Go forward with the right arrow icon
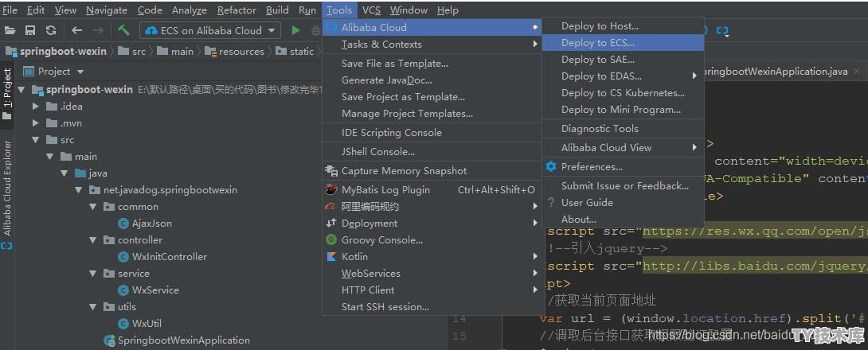 (98, 31)
